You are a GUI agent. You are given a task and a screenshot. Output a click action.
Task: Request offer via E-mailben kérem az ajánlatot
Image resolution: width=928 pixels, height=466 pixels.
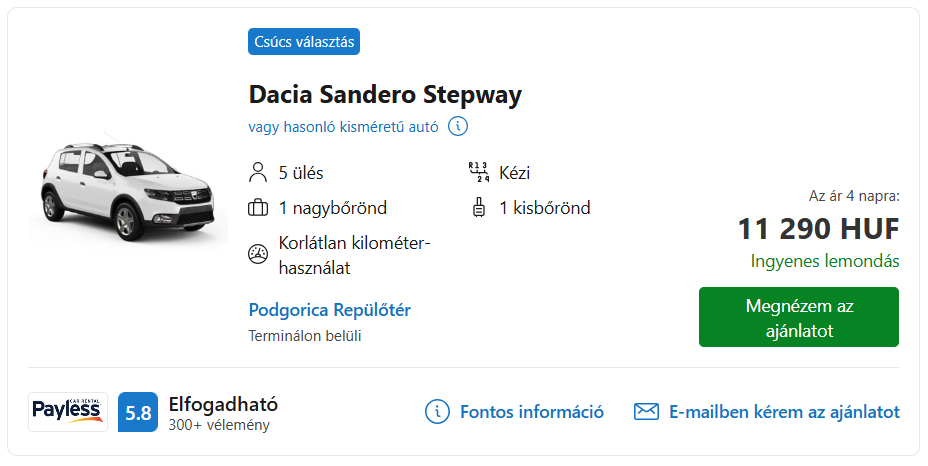[784, 412]
